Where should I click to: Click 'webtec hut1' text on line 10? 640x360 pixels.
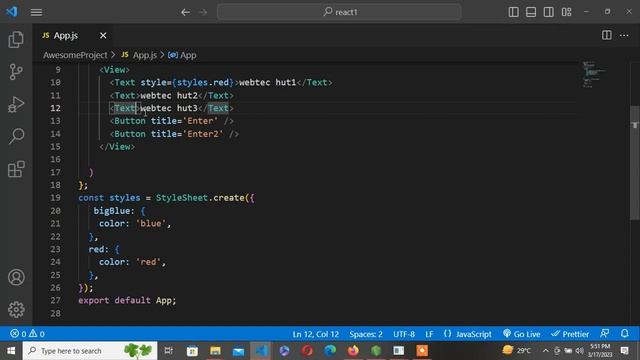click(267, 82)
